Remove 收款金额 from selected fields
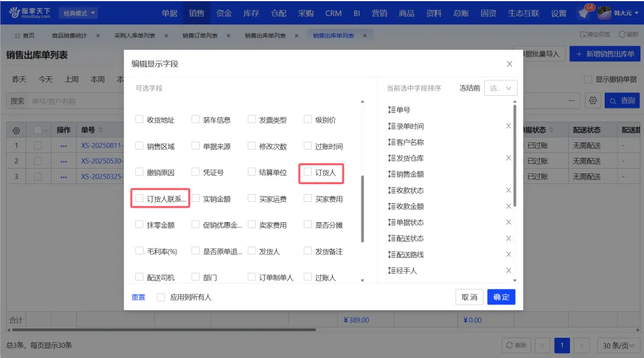The height and width of the screenshot is (358, 644). click(x=509, y=206)
